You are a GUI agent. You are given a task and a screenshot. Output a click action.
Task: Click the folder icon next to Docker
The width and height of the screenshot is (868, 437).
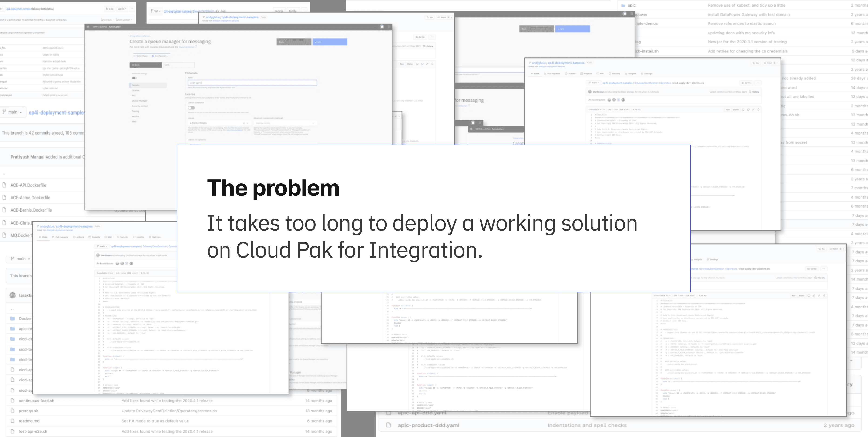tap(13, 318)
